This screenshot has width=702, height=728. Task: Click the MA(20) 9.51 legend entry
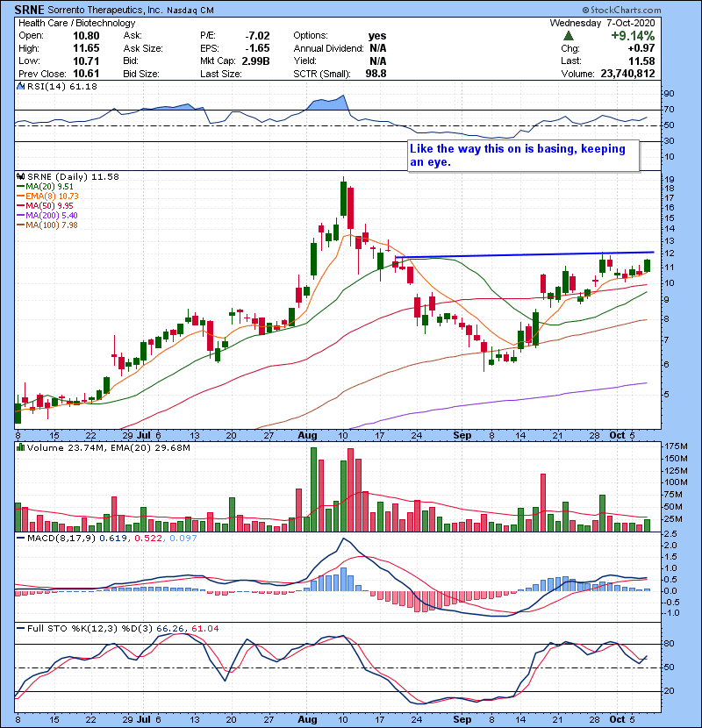click(x=45, y=186)
